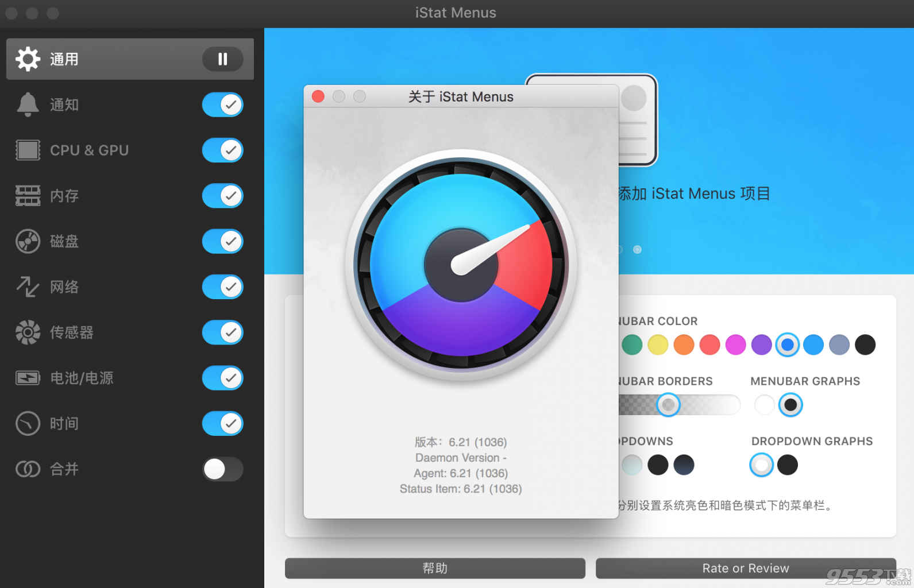The image size is (914, 588).
Task: Select the black menubar color swatch
Action: point(865,345)
